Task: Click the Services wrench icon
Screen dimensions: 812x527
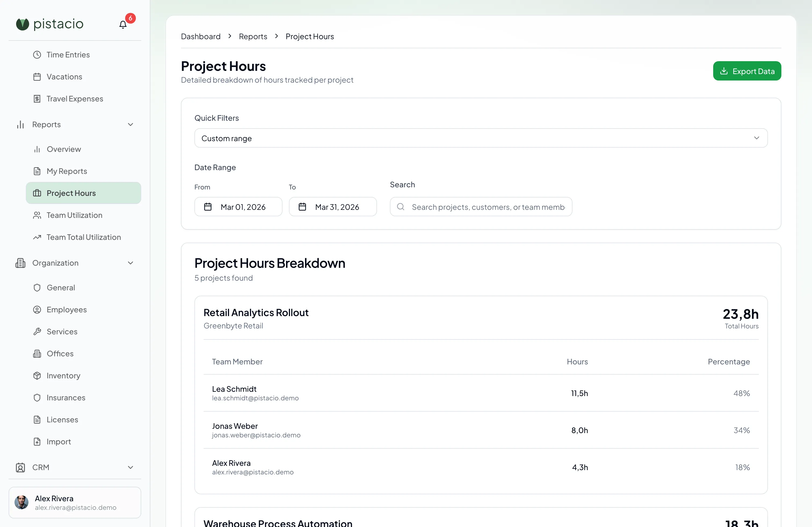Action: tap(37, 332)
